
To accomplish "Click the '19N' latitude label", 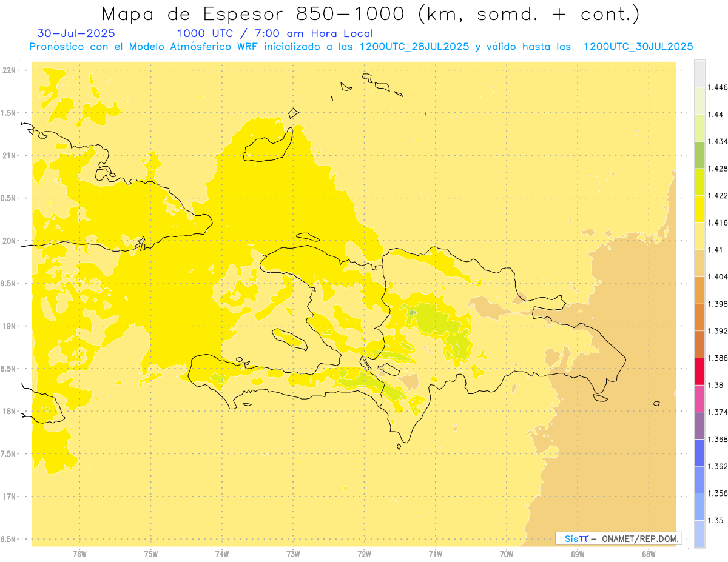I will pos(10,326).
